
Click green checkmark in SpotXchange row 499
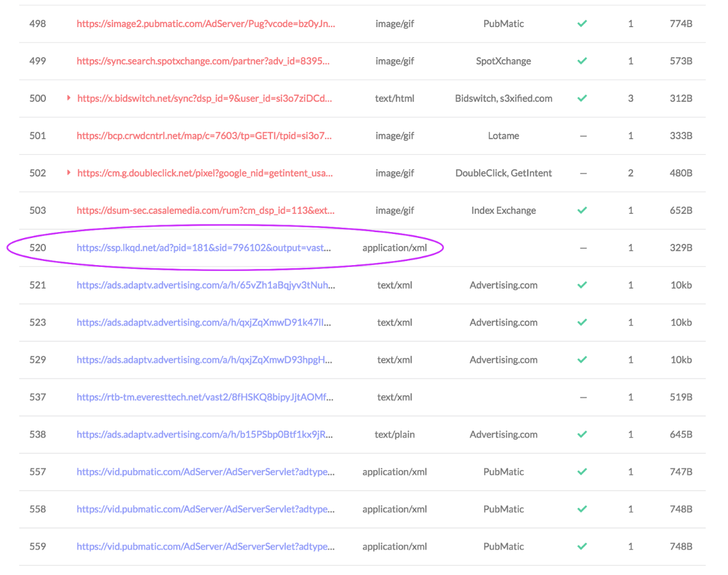[x=582, y=61]
